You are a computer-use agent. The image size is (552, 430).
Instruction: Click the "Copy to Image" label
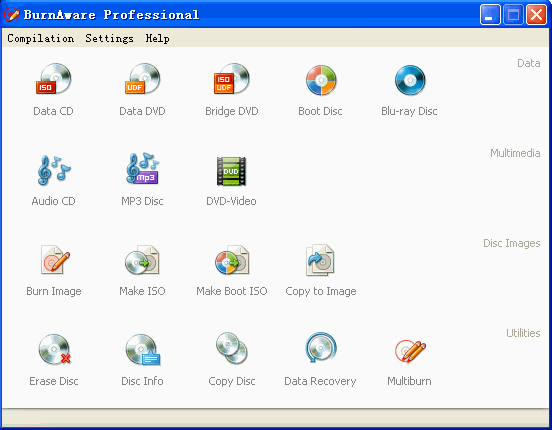coord(321,291)
